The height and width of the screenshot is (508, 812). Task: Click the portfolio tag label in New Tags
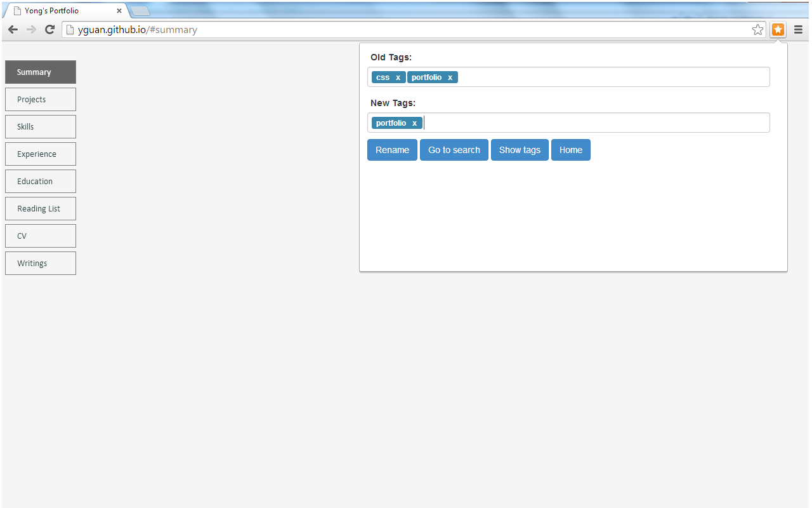click(391, 123)
